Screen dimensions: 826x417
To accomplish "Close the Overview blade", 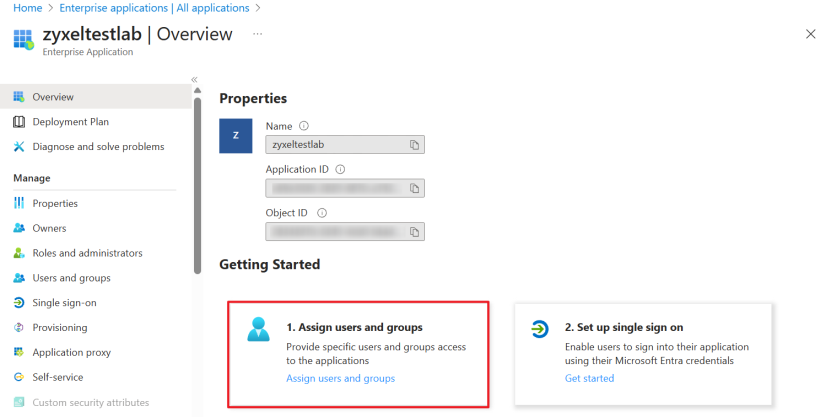I will (x=810, y=34).
